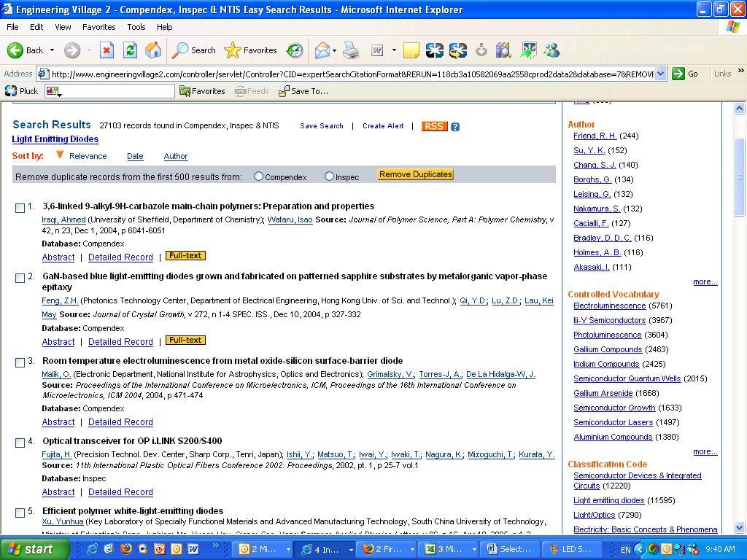Open the Home page icon
This screenshot has height=560, width=747.
[x=153, y=50]
